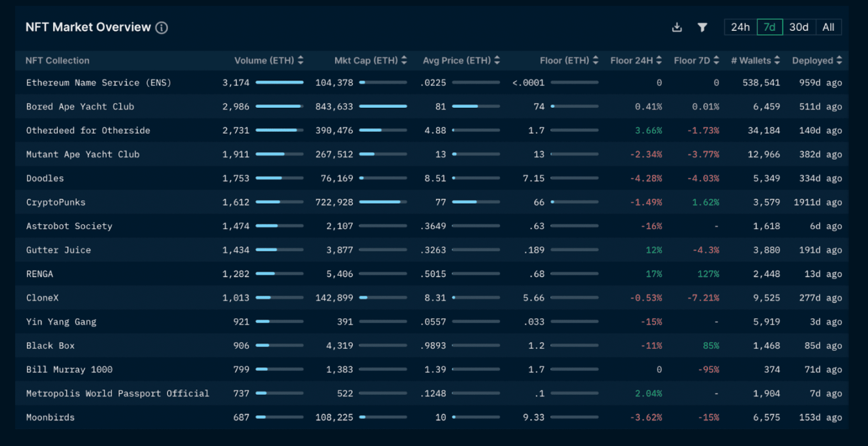Image resolution: width=868 pixels, height=446 pixels.
Task: Click the NFT Collection column header
Action: tap(57, 60)
